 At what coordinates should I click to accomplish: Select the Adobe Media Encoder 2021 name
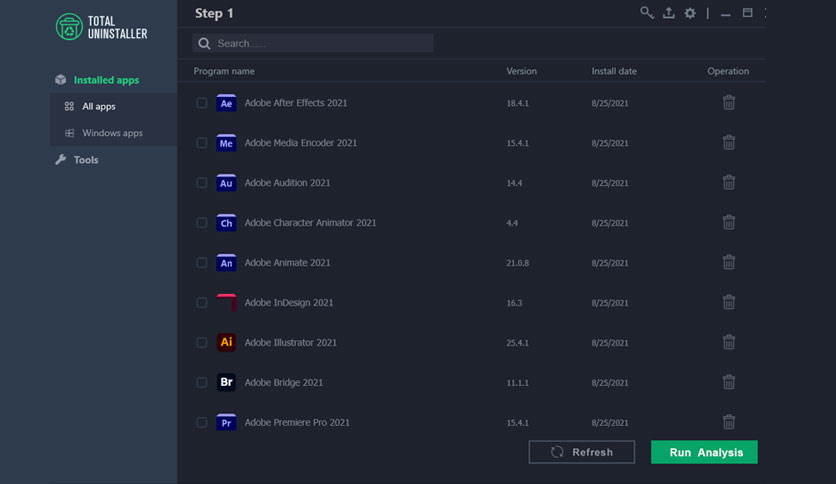coord(301,143)
